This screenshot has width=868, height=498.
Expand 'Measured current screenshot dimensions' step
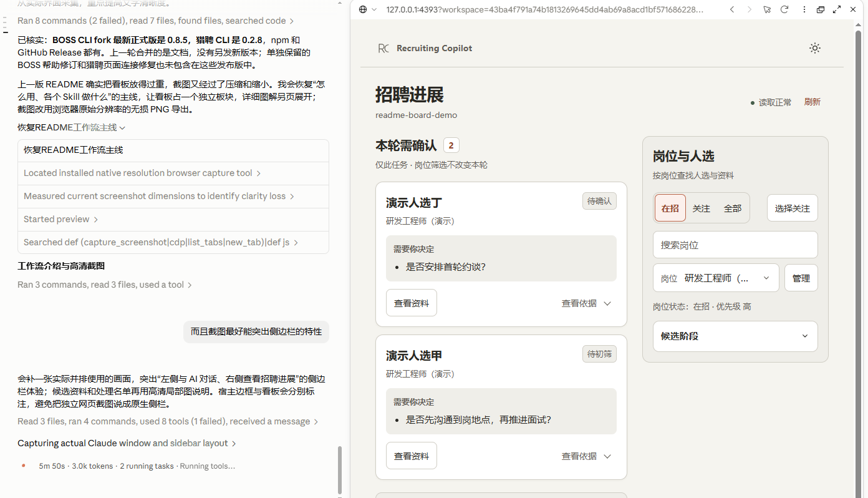[159, 196]
